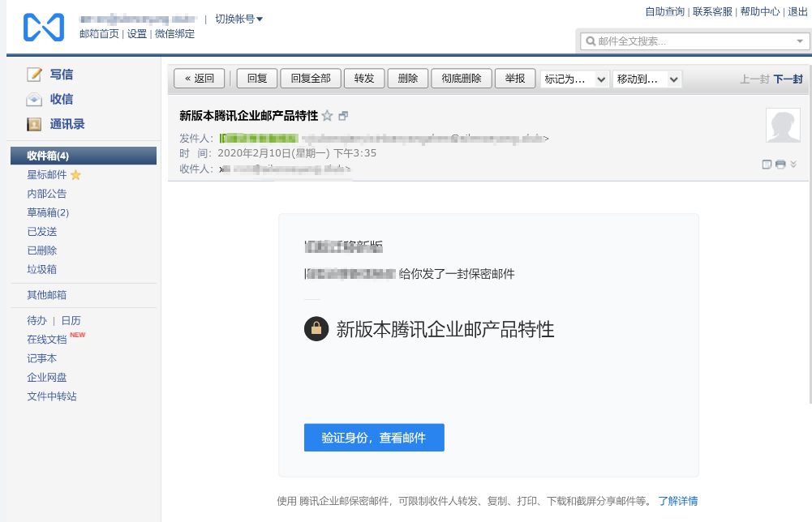Open the 了解详情 link

click(x=678, y=501)
